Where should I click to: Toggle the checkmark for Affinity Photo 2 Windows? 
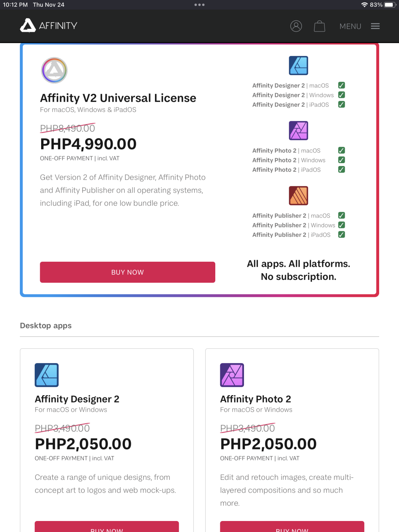pyautogui.click(x=341, y=160)
